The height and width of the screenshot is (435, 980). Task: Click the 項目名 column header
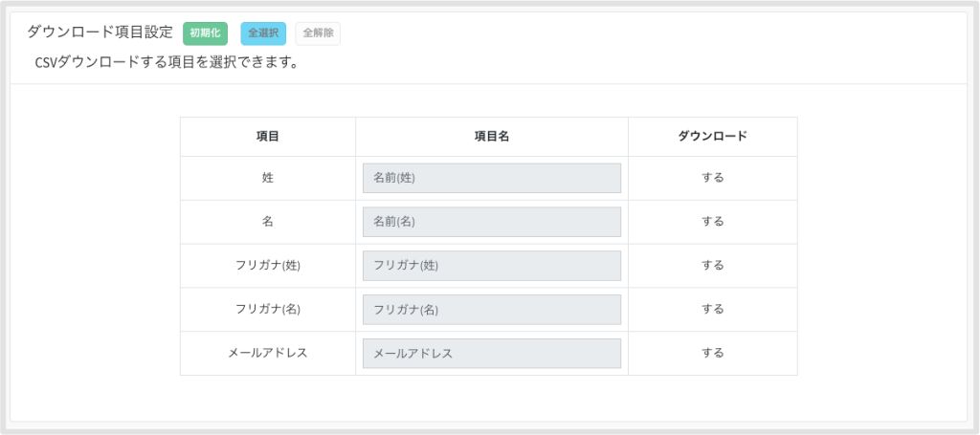[492, 137]
